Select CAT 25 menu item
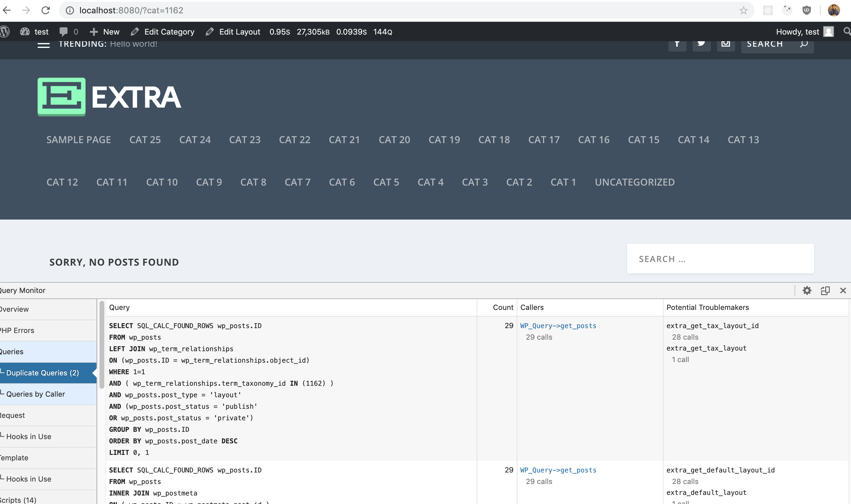The height and width of the screenshot is (504, 851). [145, 139]
